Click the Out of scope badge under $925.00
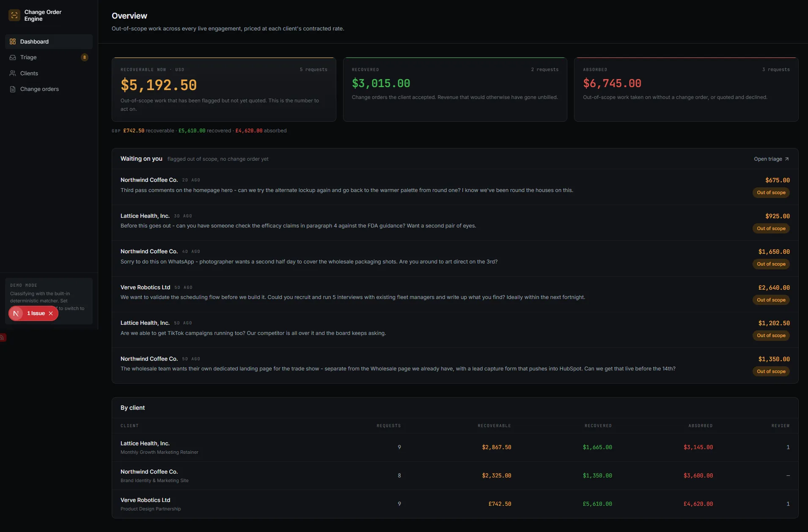The image size is (808, 532). (x=771, y=228)
